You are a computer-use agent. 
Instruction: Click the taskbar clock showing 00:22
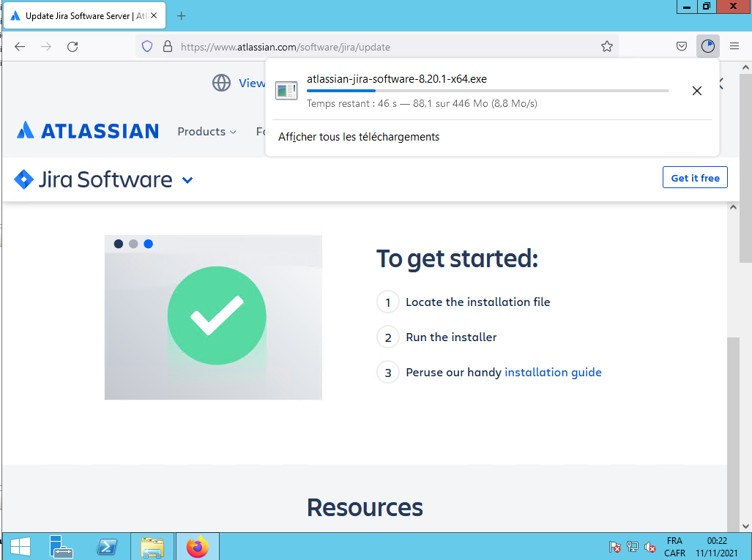[x=717, y=547]
